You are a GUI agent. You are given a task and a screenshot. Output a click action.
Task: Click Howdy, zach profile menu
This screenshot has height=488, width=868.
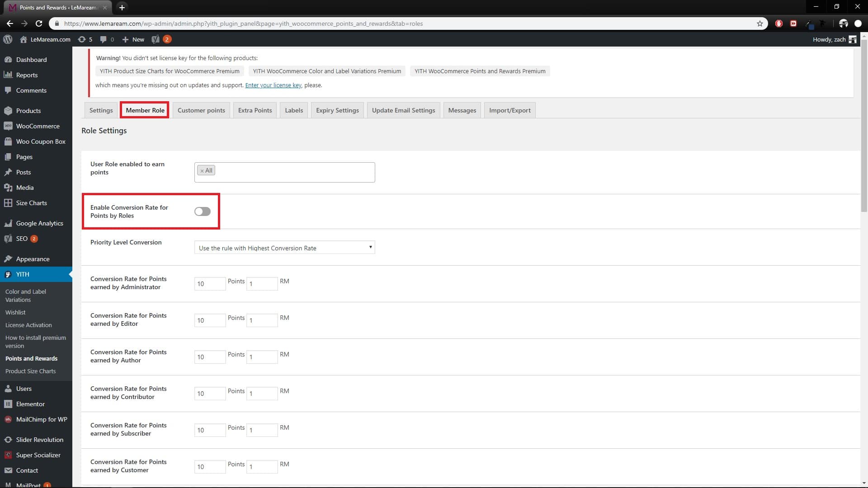(834, 39)
